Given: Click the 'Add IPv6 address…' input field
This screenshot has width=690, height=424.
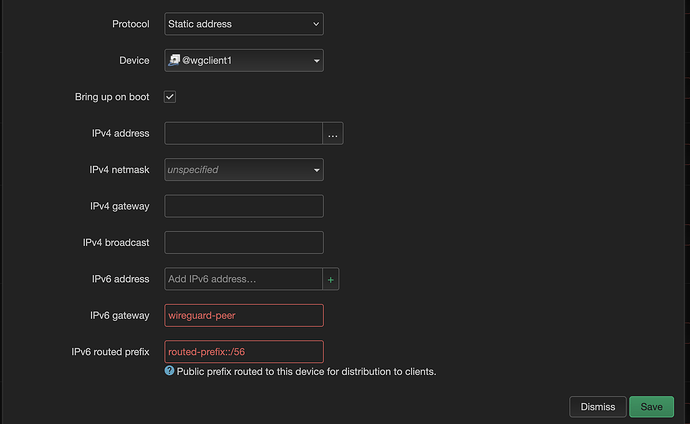Looking at the screenshot, I should pyautogui.click(x=242, y=279).
